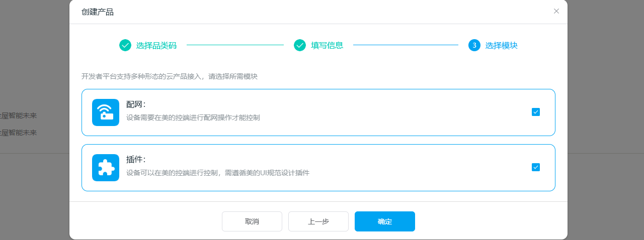Click the step 3 number circle
This screenshot has width=644, height=240.
click(x=474, y=45)
